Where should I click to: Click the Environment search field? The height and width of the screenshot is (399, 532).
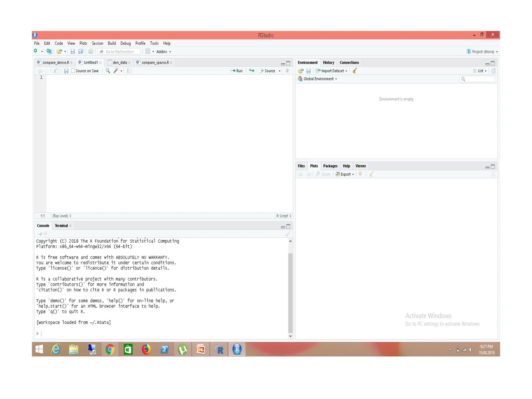pos(478,79)
